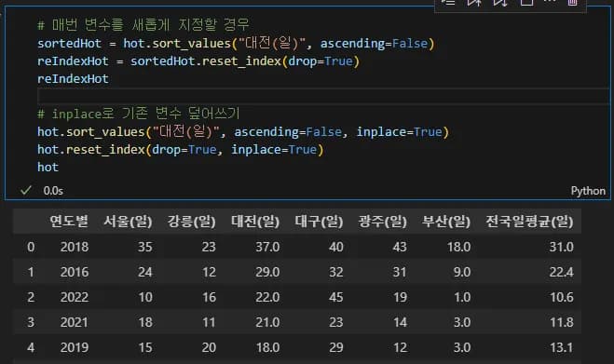Click the sortedHot assignment code line
The height and width of the screenshot is (364, 614).
tap(236, 43)
